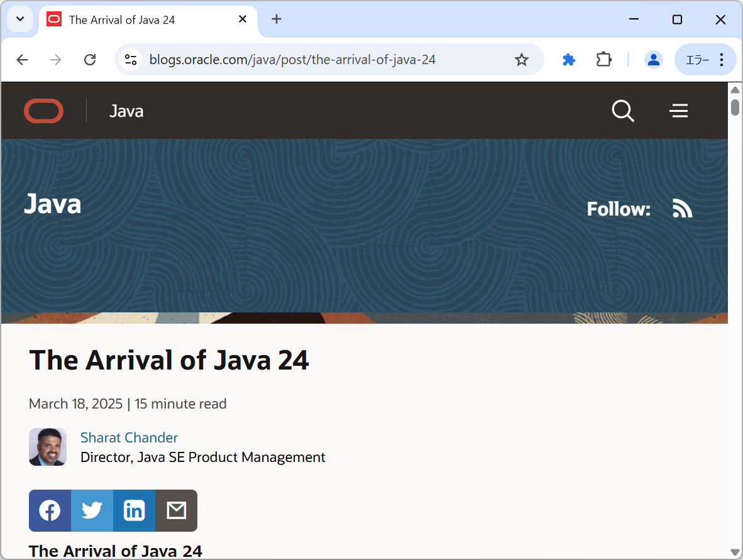Click the site information icon in the address bar
The width and height of the screenshot is (743, 560).
click(x=130, y=59)
